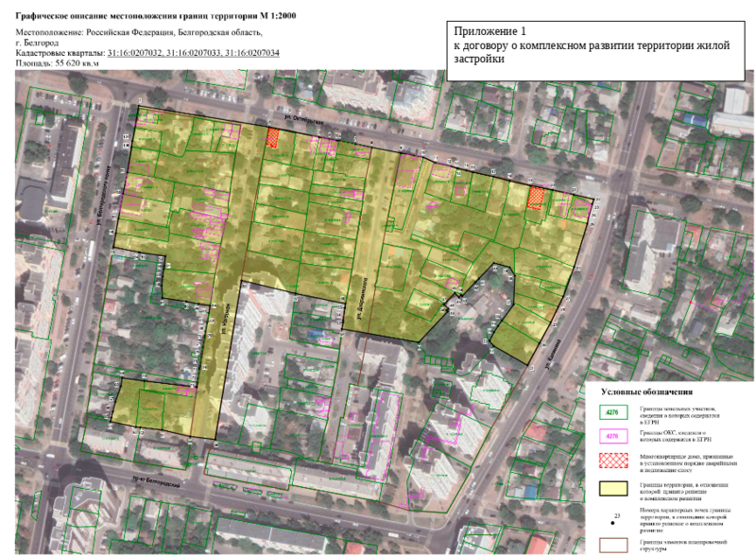Click the 'ул. Белинского' street label at right
This screenshot has width=756, height=557.
554,354
